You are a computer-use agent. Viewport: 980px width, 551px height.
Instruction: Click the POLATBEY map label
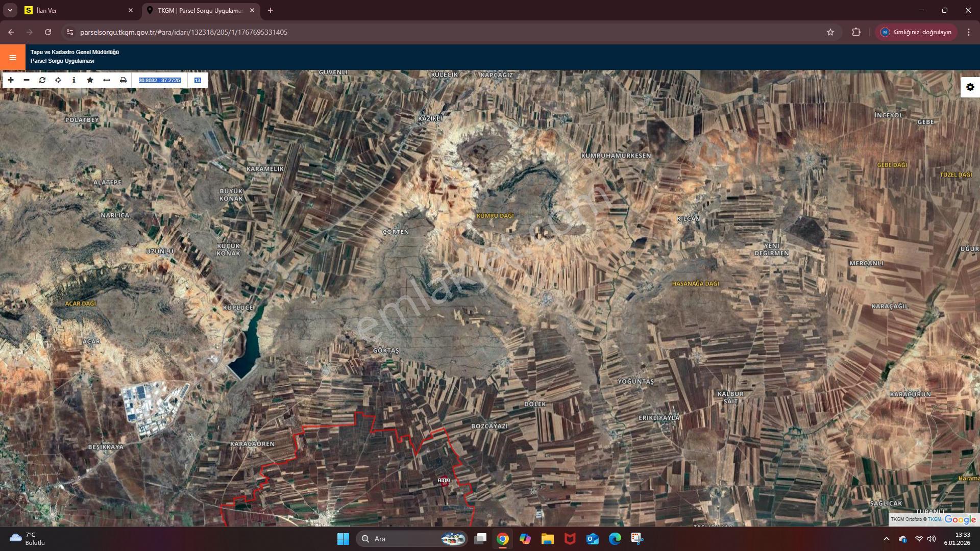coord(82,120)
